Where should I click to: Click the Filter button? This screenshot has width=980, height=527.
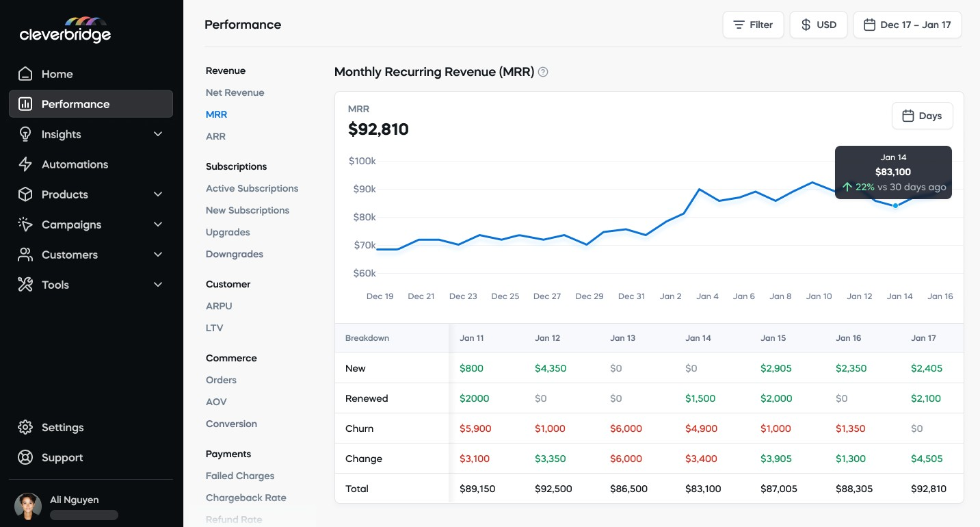(753, 24)
